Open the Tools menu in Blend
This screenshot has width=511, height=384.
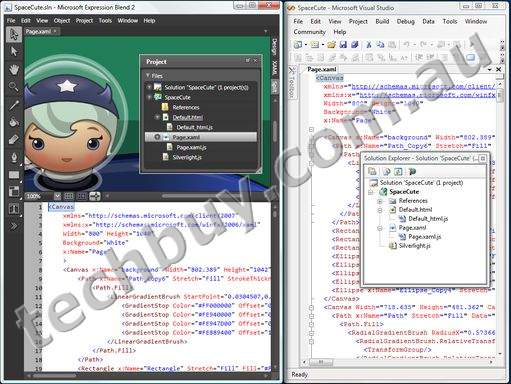coord(105,21)
